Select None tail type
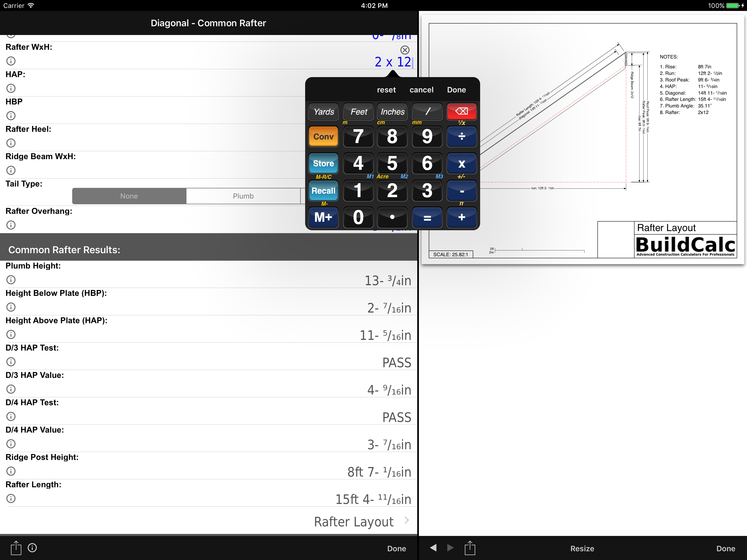 point(129,196)
